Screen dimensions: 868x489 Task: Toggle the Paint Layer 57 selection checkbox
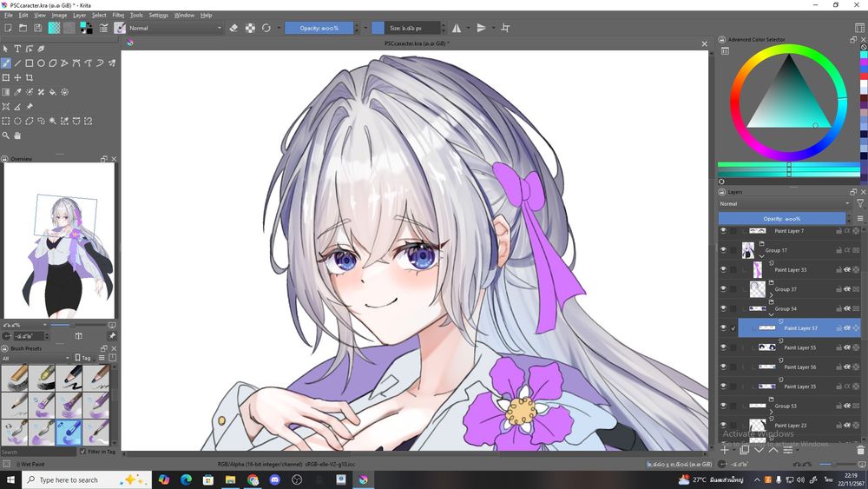coord(733,328)
